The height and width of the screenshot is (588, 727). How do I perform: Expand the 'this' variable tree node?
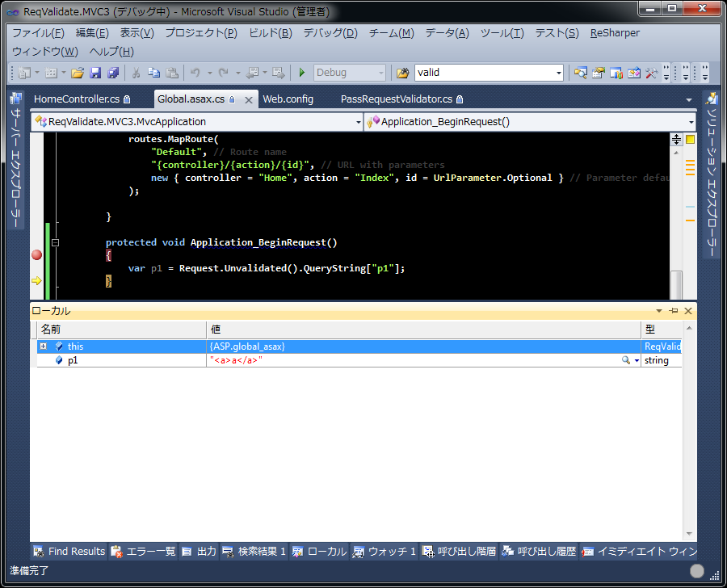pyautogui.click(x=43, y=346)
